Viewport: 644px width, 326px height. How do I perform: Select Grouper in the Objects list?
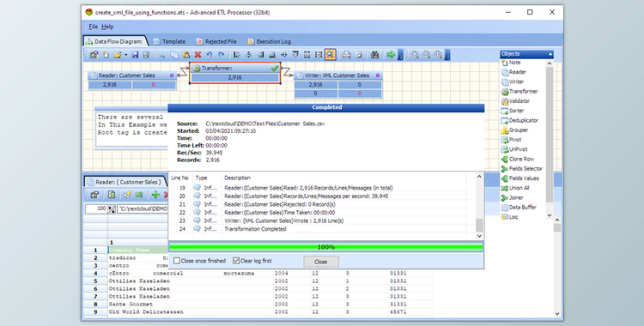pos(514,130)
